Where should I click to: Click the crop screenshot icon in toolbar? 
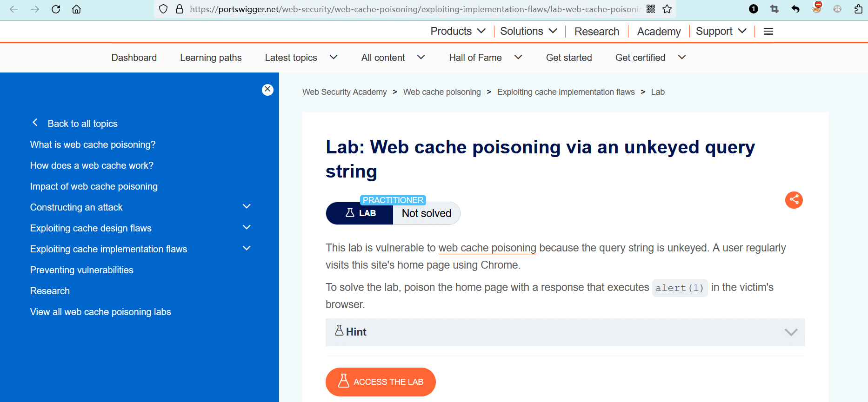775,9
